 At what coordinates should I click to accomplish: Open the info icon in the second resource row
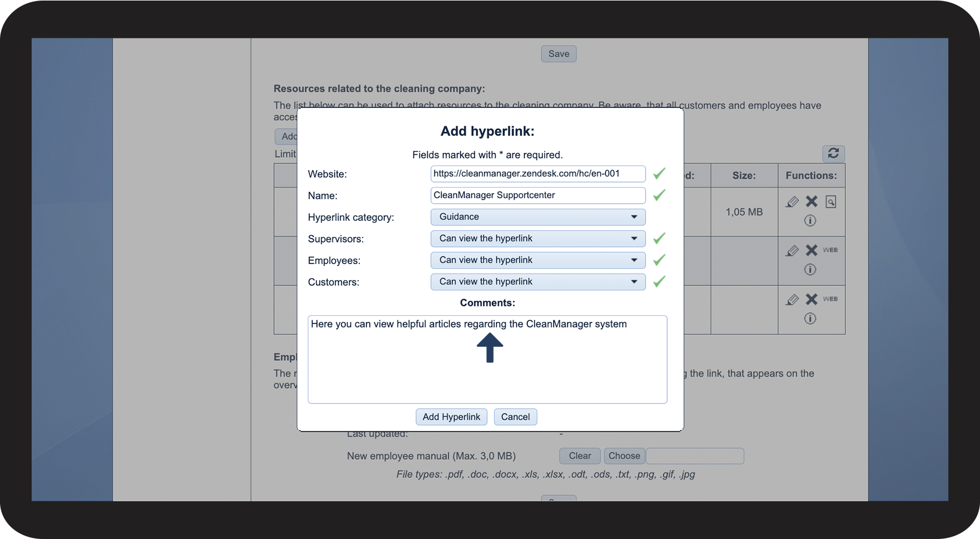[810, 270]
